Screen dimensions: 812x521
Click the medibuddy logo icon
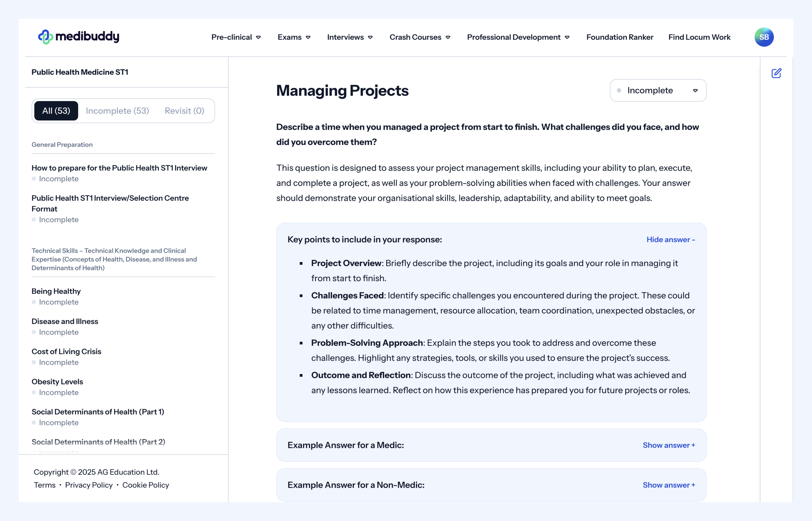(x=45, y=37)
